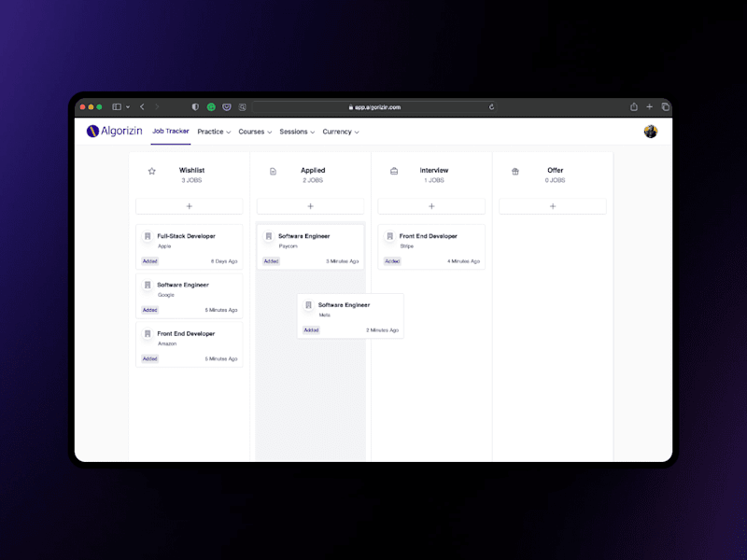Click Added tag on Google card
747x560 pixels.
click(x=150, y=310)
